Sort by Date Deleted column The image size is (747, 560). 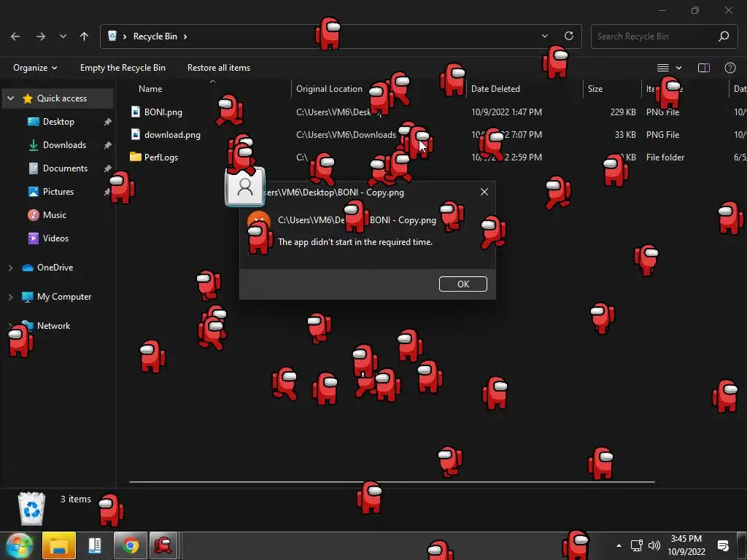coord(495,88)
